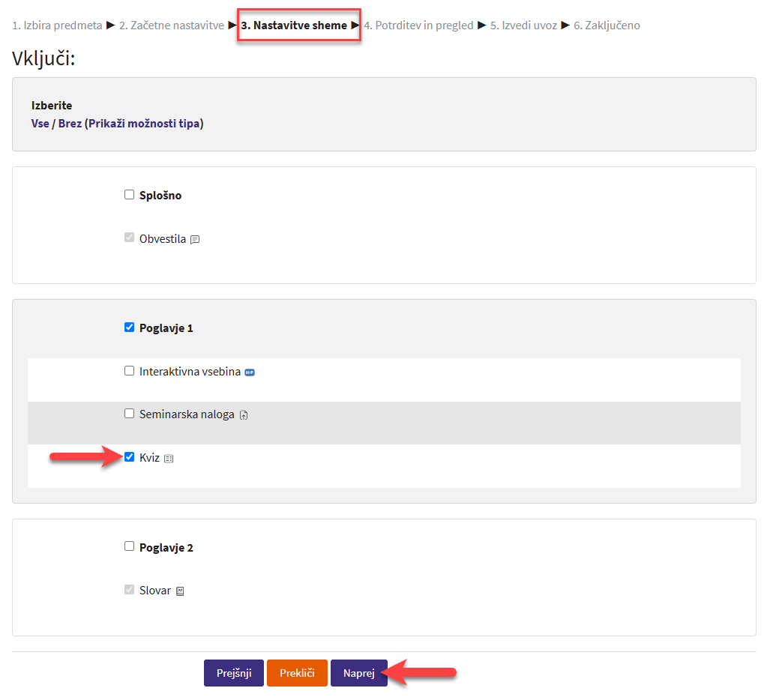Tick the Seminarska naloga checkbox

point(129,414)
